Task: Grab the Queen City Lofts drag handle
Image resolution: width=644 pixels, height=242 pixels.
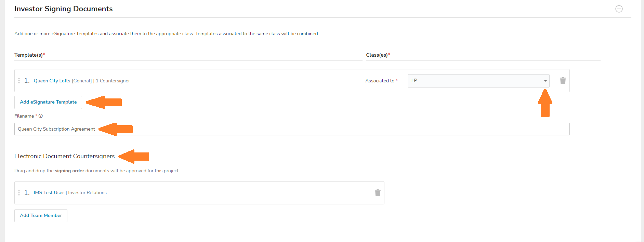Action: click(x=19, y=81)
